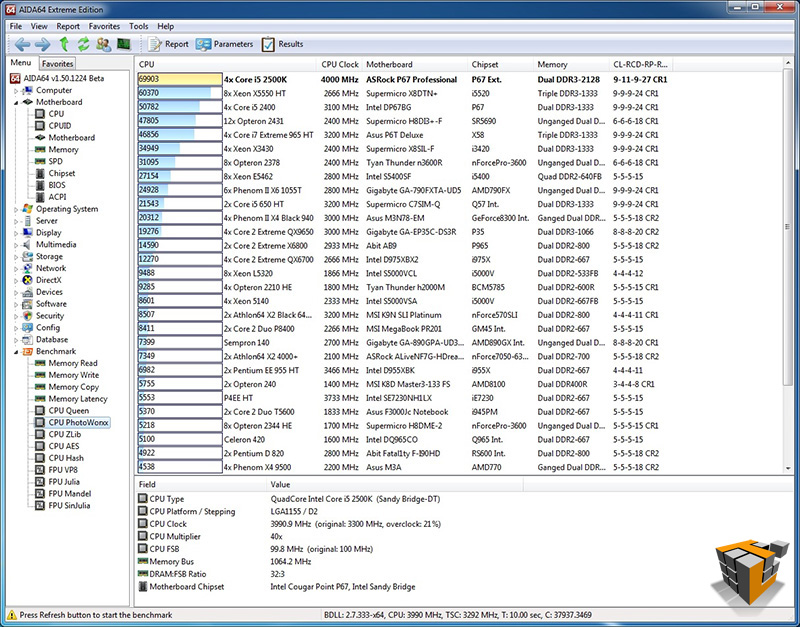Switch to the Favorites tab in sidebar
Screen dimensions: 800x627
57,64
